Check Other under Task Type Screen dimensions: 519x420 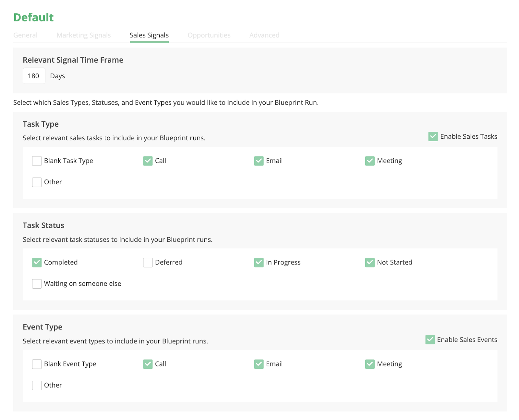(x=37, y=182)
